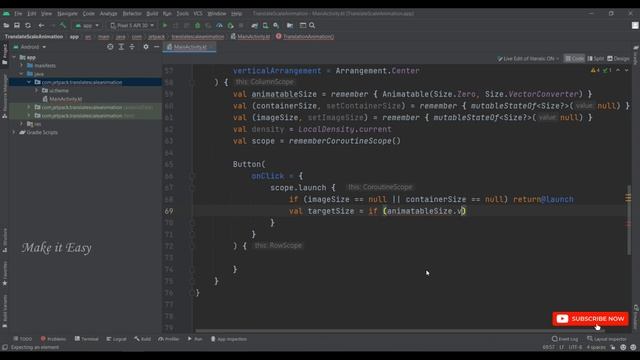Select MainActivity.kt in project tree
The image size is (640, 360).
click(x=65, y=99)
